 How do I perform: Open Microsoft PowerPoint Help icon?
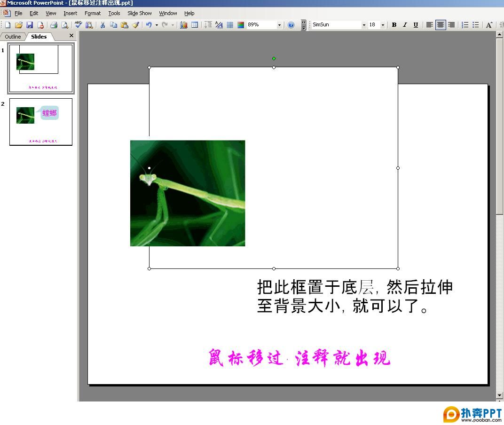tap(291, 25)
